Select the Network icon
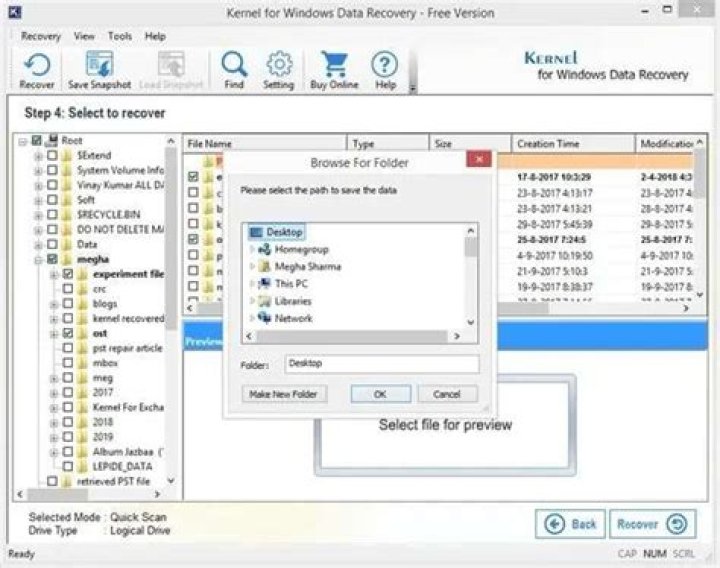 coord(264,318)
